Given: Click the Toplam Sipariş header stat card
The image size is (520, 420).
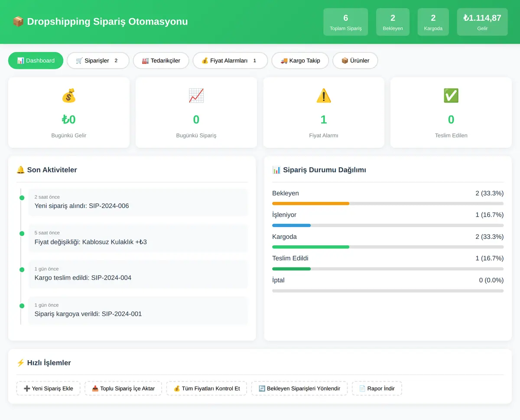Looking at the screenshot, I should pyautogui.click(x=346, y=22).
